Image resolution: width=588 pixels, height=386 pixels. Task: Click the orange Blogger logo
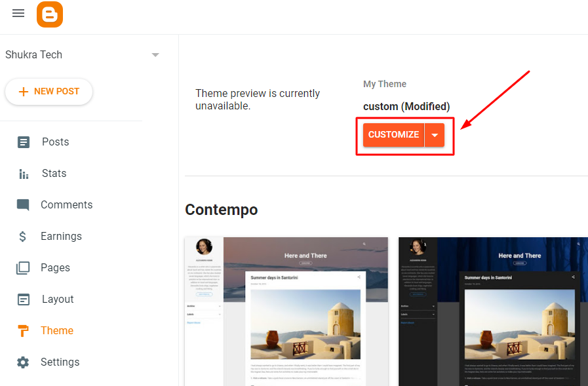click(x=50, y=14)
